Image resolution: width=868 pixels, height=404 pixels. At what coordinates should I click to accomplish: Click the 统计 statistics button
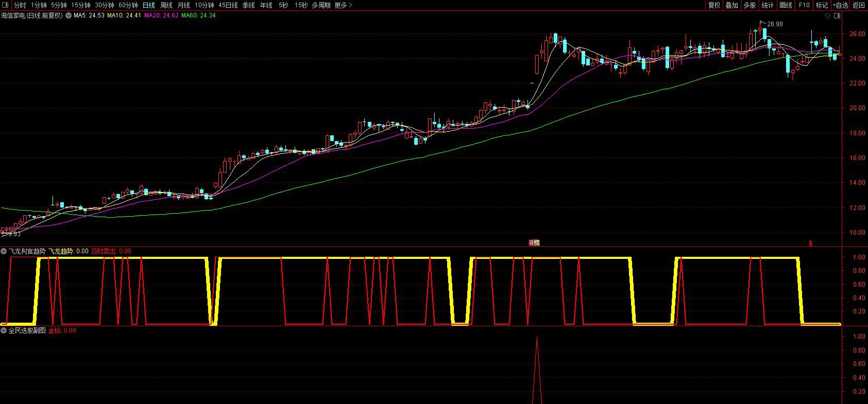(x=768, y=5)
